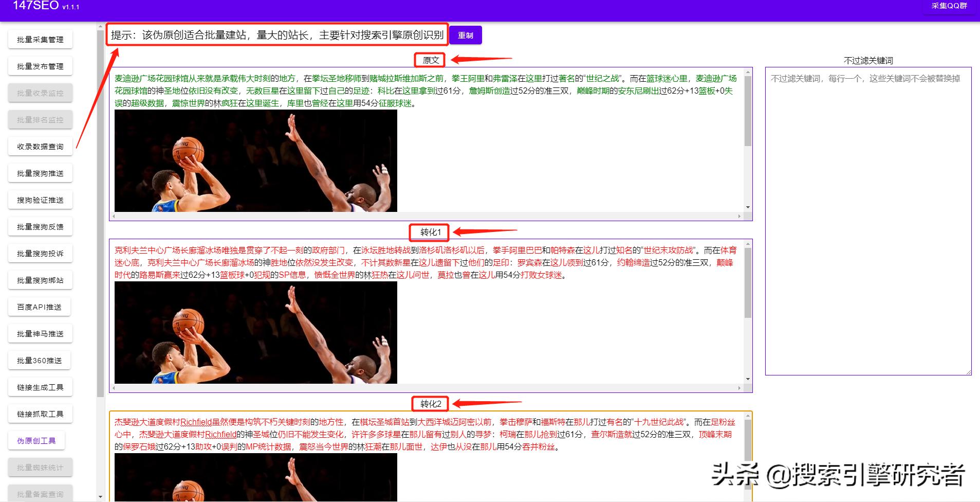Select 百度API推送 in the sidebar
The height and width of the screenshot is (502, 980).
click(40, 306)
